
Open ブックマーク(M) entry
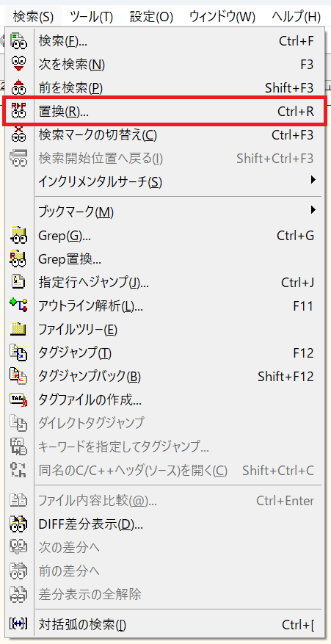coord(166,212)
